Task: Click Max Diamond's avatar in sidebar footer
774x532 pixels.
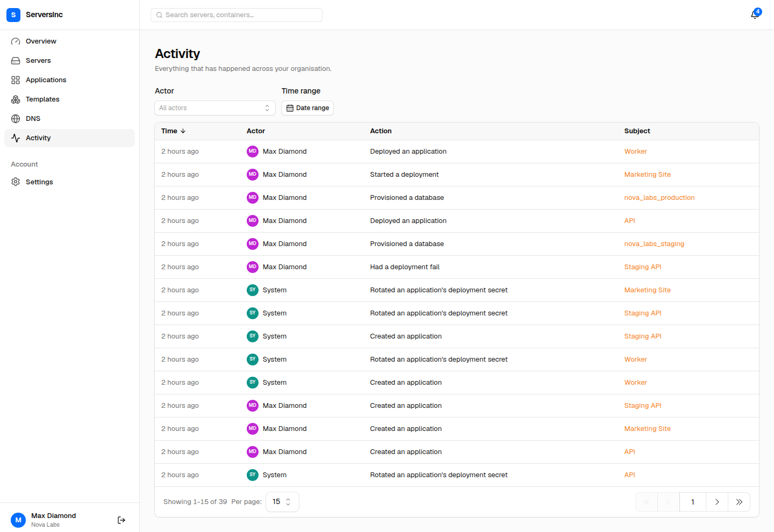Action: (18, 520)
